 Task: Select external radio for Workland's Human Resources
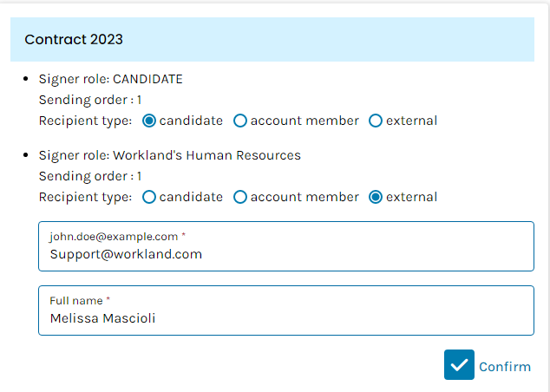376,197
